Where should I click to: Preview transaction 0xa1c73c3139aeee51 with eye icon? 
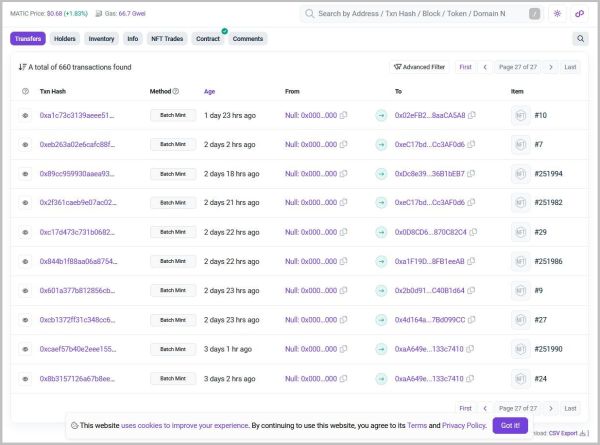pos(25,115)
